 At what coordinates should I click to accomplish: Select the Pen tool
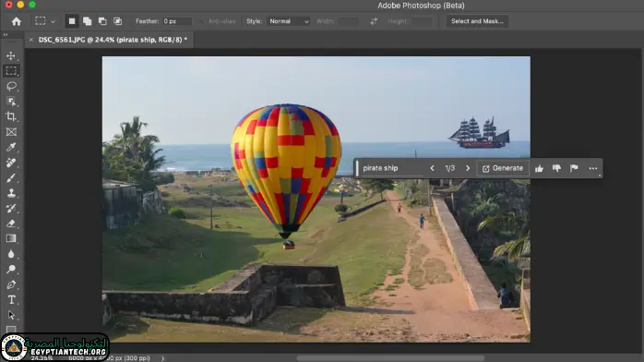(11, 284)
